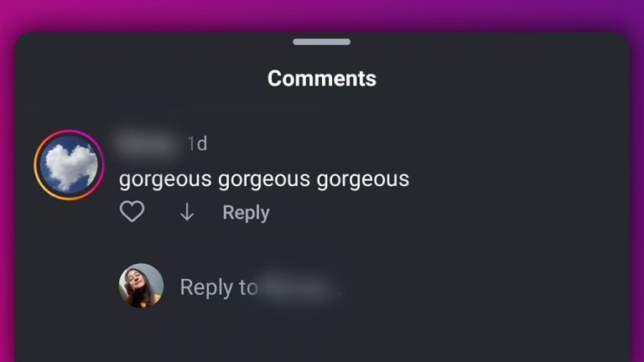Image resolution: width=644 pixels, height=362 pixels.
Task: Tap the white cloud inside commenter's avatar
Action: tap(70, 167)
